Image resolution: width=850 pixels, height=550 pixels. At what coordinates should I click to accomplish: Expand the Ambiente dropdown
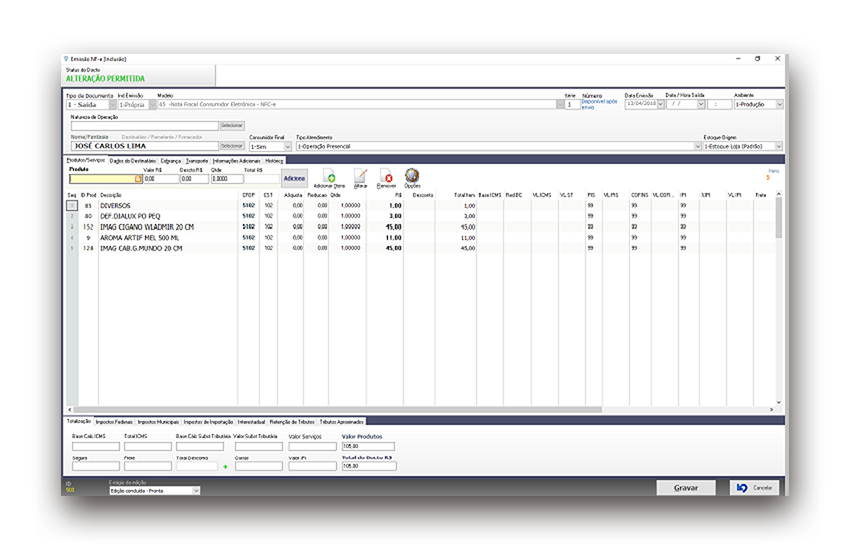pos(780,104)
